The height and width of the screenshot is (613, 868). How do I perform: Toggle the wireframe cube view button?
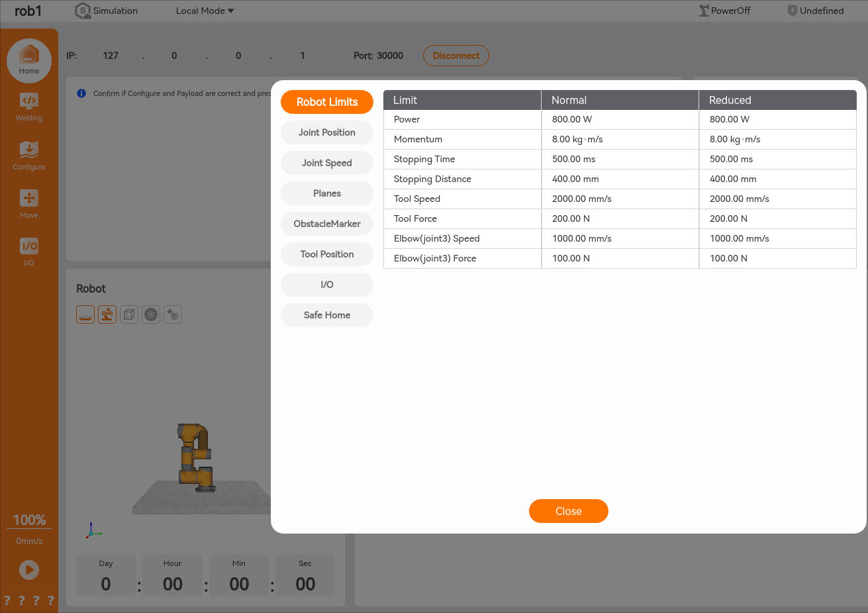[129, 315]
